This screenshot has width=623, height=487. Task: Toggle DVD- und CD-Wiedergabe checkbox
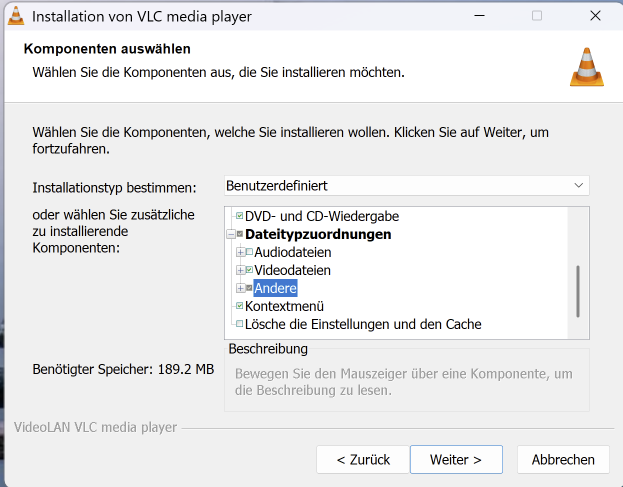point(240,216)
